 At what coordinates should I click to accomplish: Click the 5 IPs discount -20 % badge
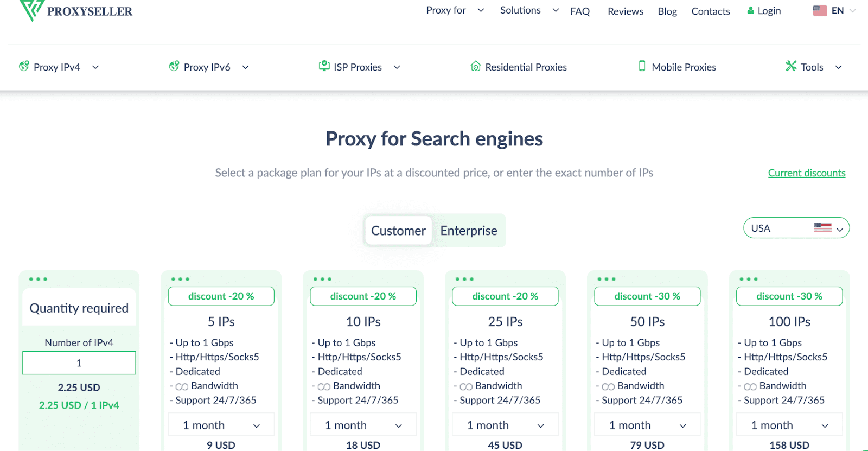point(221,296)
